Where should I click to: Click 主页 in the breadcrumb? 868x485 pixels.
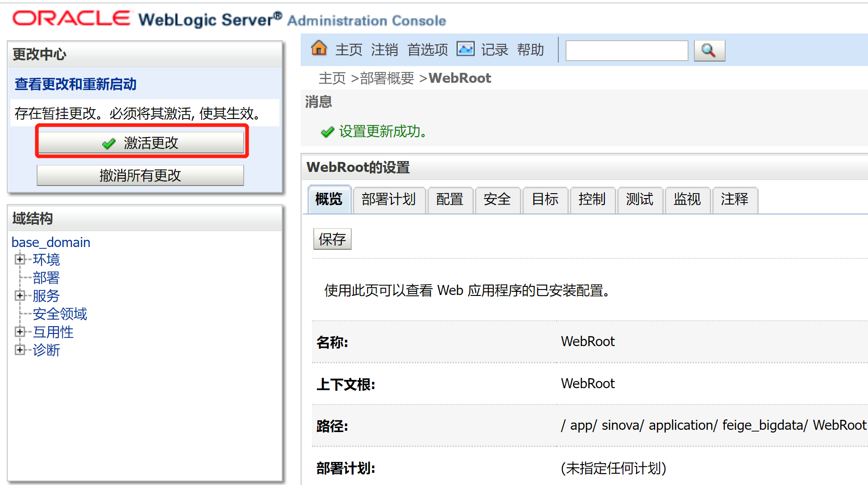(x=332, y=78)
